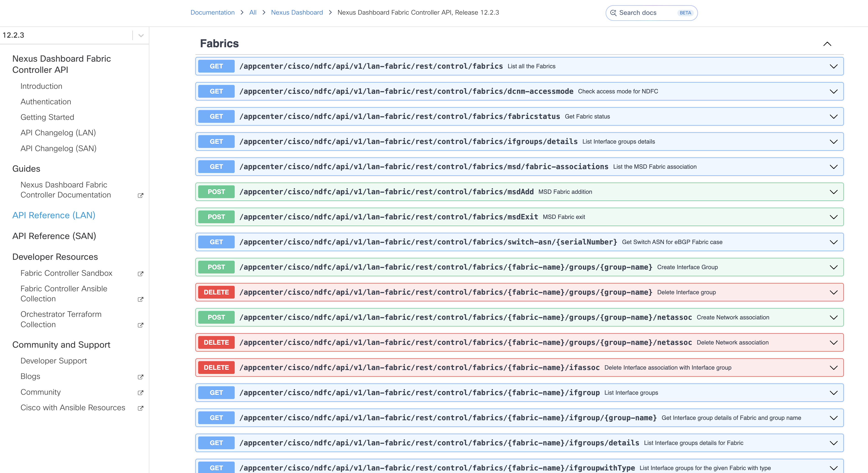Click Nexus Dashboard Fabric Controller API sidebar heading
The image size is (868, 473).
[x=62, y=64]
